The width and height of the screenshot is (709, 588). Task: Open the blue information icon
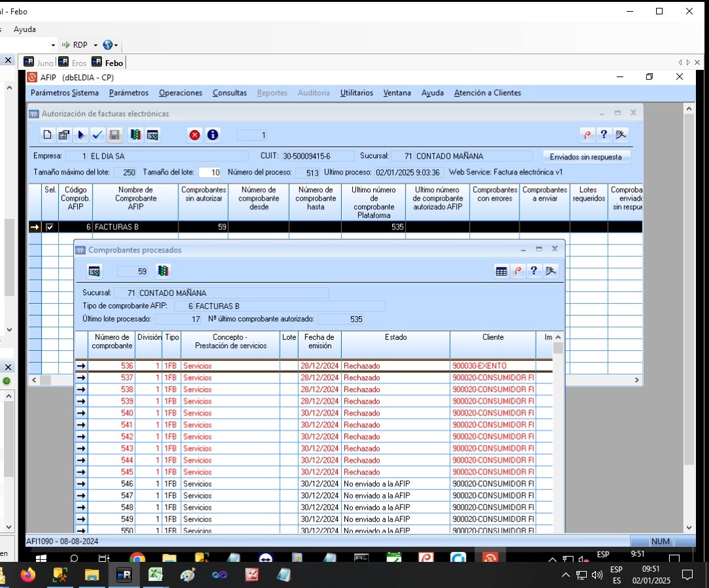coord(212,135)
